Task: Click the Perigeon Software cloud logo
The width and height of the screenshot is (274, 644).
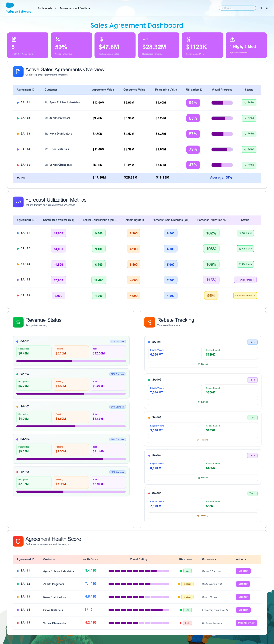Action: pyautogui.click(x=10, y=5)
